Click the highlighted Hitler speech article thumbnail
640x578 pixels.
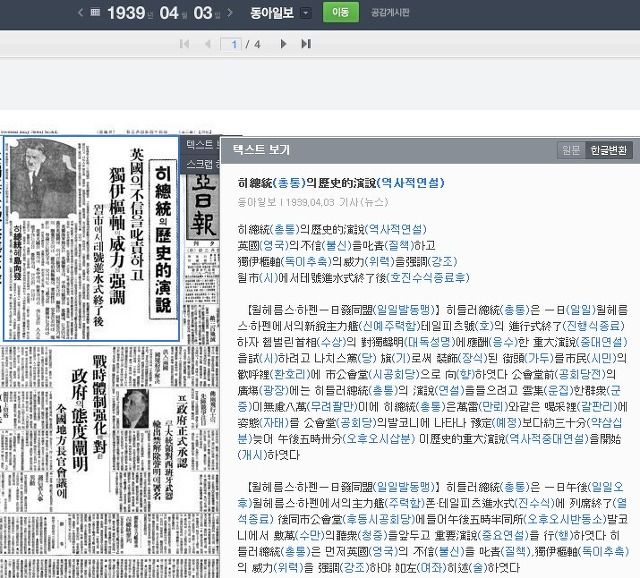pos(91,238)
